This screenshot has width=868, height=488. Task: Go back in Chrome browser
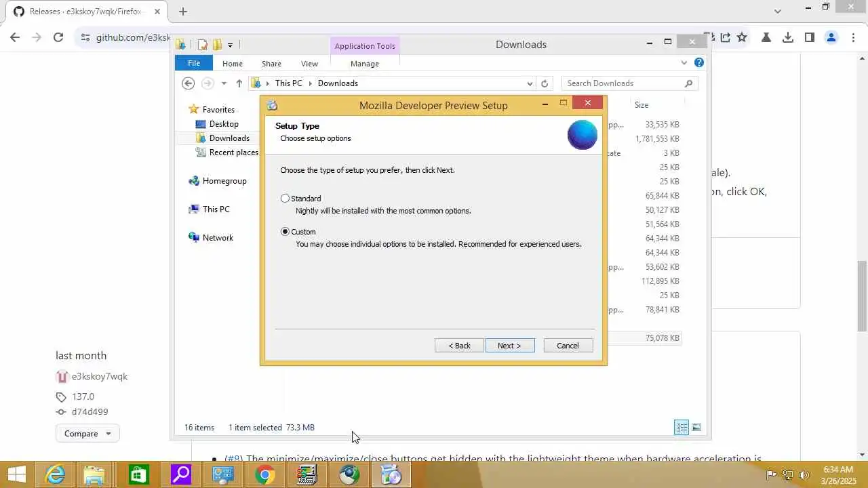15,37
